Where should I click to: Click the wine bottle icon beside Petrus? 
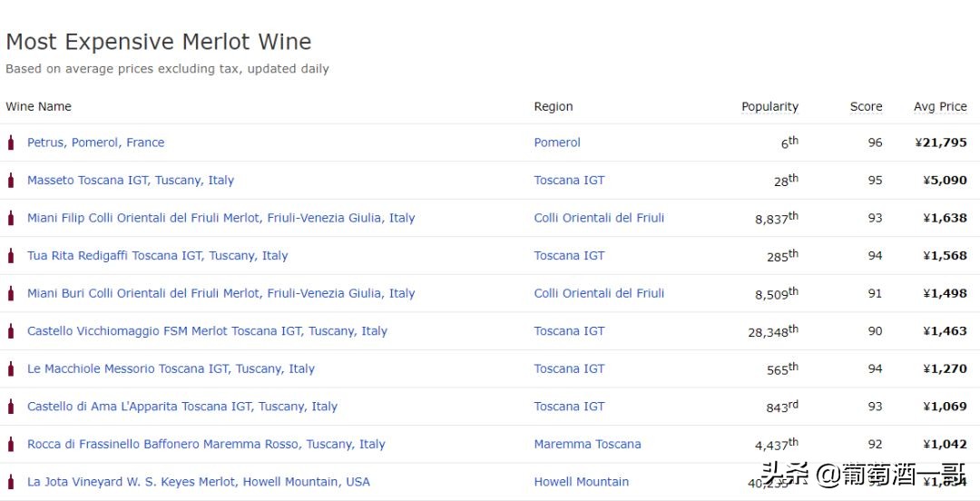(x=11, y=142)
